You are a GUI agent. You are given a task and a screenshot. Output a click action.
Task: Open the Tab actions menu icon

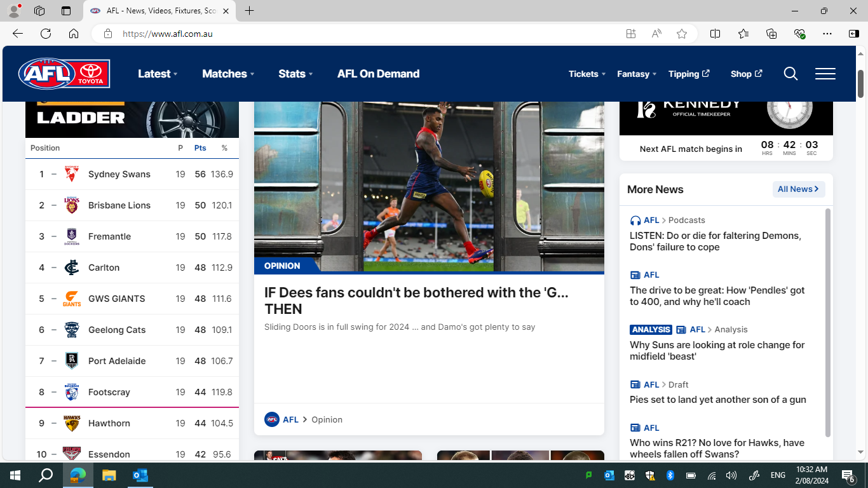pyautogui.click(x=66, y=11)
